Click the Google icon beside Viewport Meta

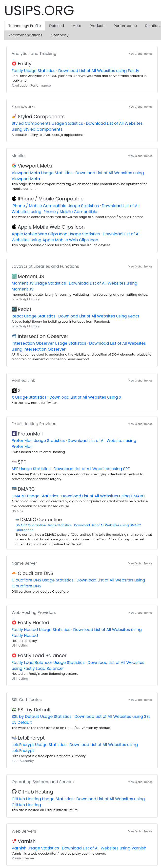(x=14, y=166)
